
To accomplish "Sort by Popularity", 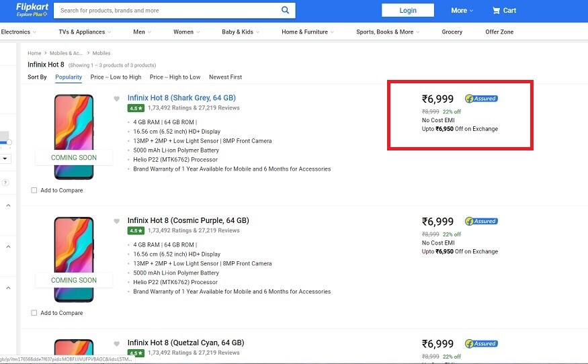I will [x=69, y=77].
